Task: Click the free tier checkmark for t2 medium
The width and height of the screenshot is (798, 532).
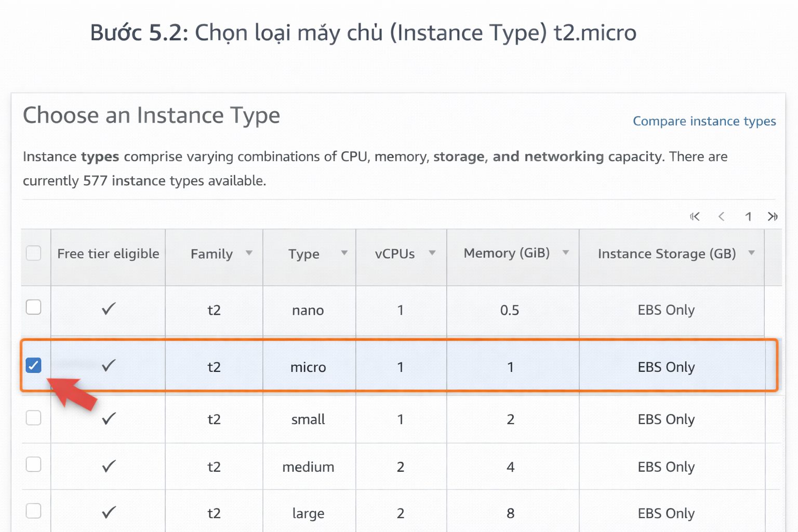Action: (109, 466)
